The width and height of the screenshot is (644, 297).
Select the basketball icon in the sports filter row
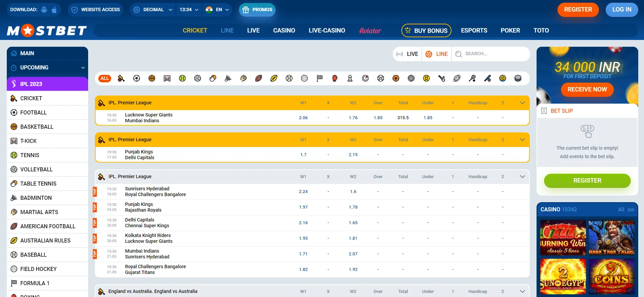pyautogui.click(x=152, y=78)
